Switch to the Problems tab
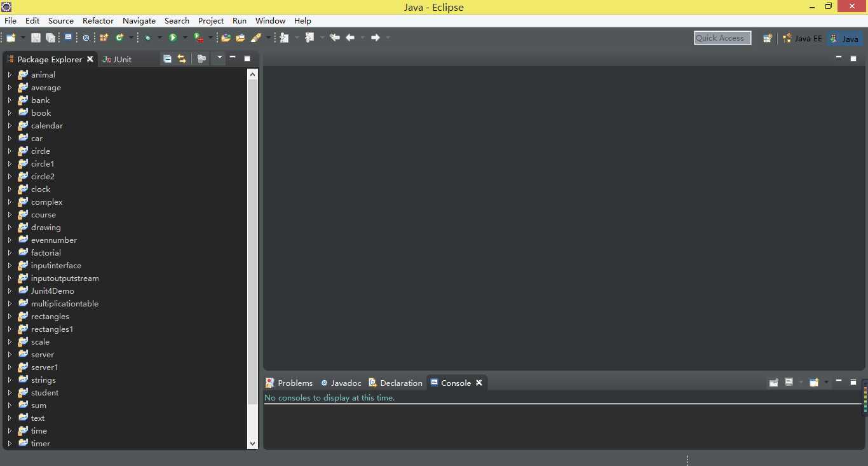This screenshot has width=868, height=466. click(x=289, y=383)
